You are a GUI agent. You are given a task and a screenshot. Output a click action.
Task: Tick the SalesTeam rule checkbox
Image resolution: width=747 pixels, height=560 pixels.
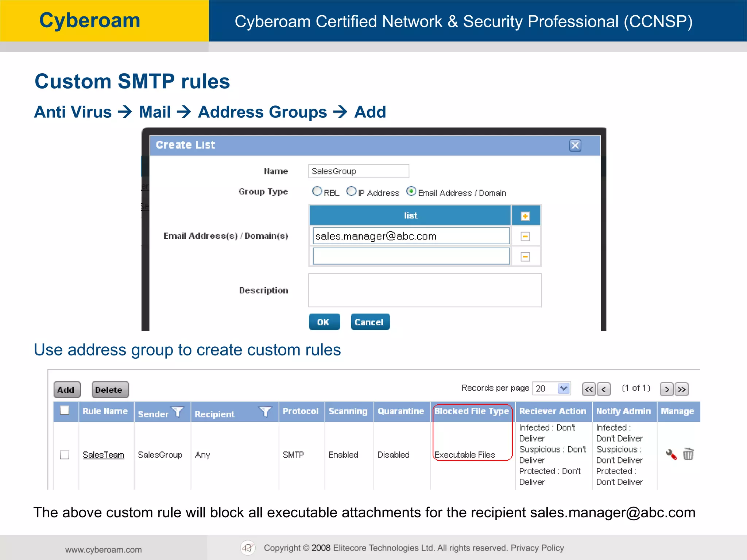65,455
